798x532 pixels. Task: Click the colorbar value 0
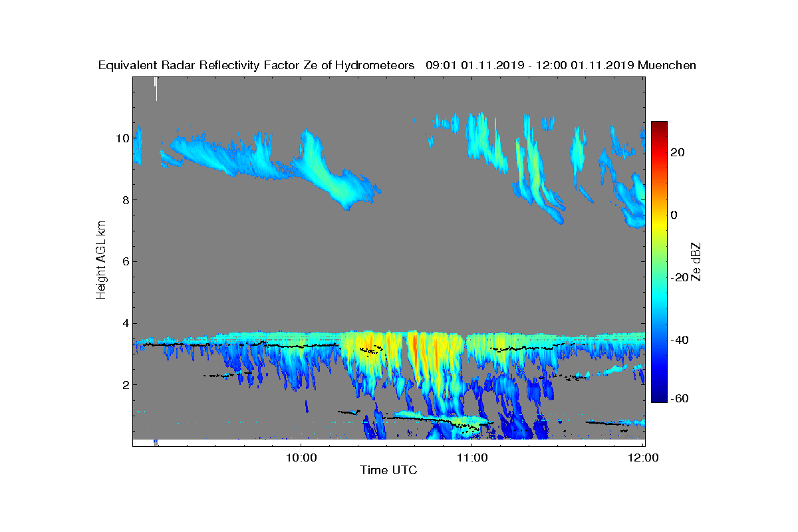pos(674,215)
